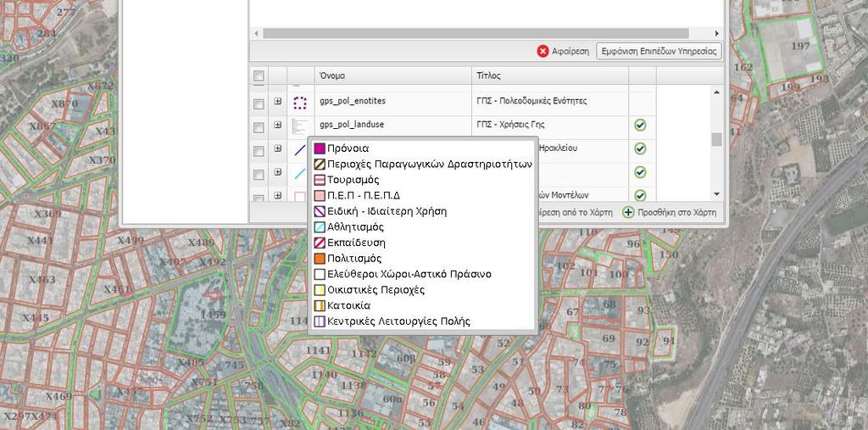The height and width of the screenshot is (430, 868).
Task: Click green check icon in the cyan line row
Action: point(641,172)
